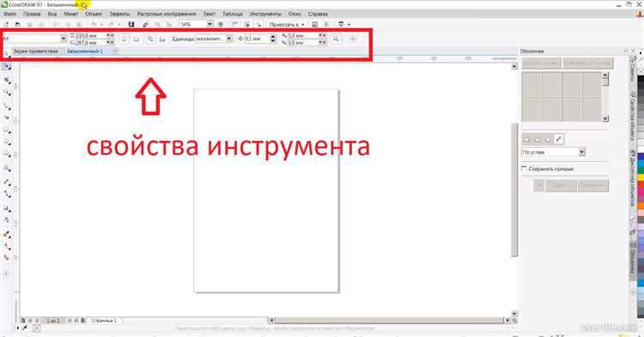This screenshot has width=644, height=337.
Task: Select the Transparency tool
Action: [7, 220]
